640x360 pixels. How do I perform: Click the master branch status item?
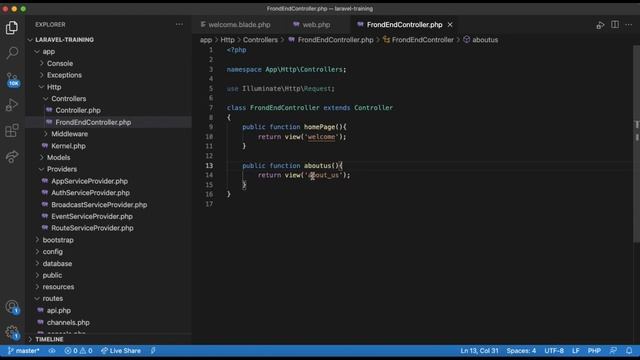coord(24,351)
